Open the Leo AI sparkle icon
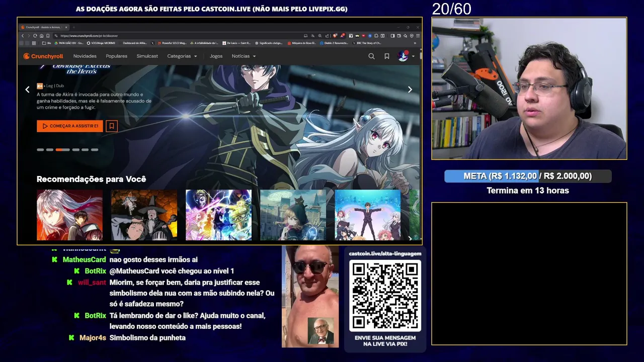This screenshot has height=362, width=644. click(405, 36)
